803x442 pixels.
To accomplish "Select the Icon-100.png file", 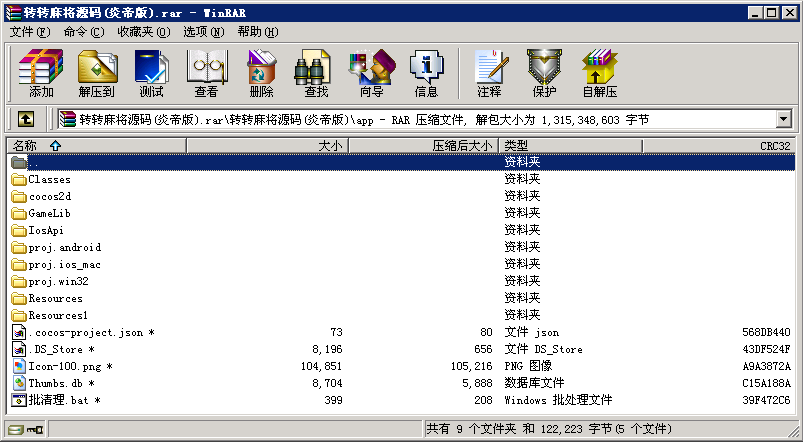I will pyautogui.click(x=66, y=366).
